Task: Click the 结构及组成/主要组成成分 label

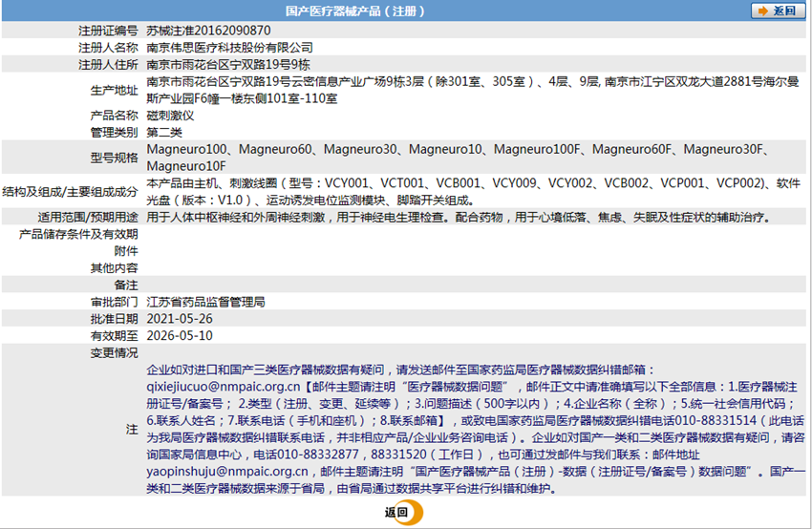Action: (70, 192)
